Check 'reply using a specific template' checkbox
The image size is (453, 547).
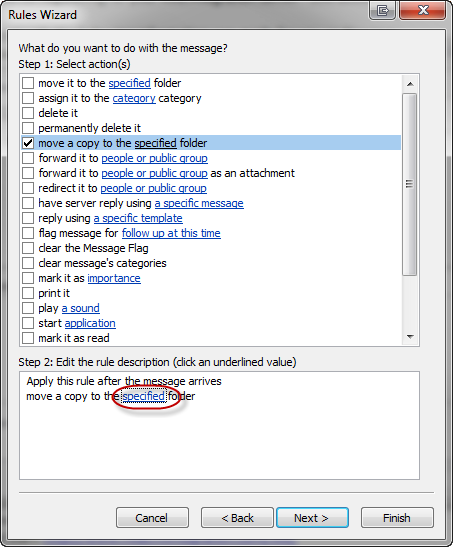[28, 218]
